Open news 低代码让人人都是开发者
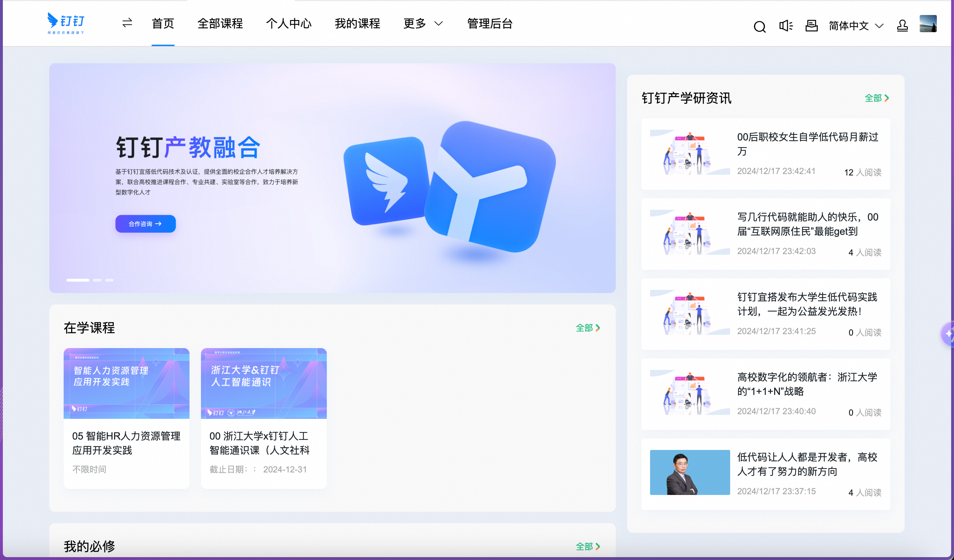Viewport: 954px width, 560px height. [x=807, y=464]
